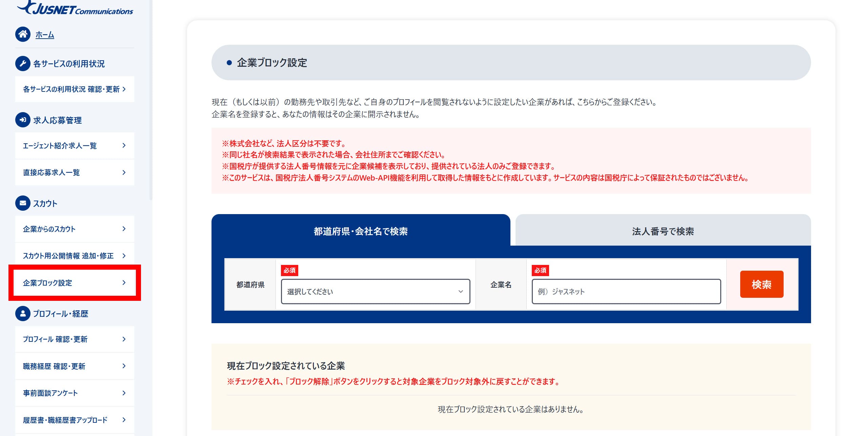The image size is (868, 436).
Task: Open スカウト用公開情報 追加・修正
Action: pos(75,256)
